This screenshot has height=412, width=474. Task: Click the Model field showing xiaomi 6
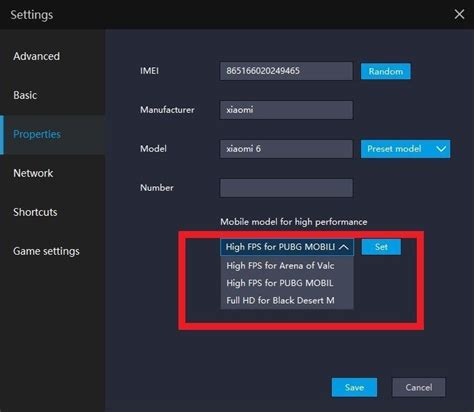[x=286, y=149]
